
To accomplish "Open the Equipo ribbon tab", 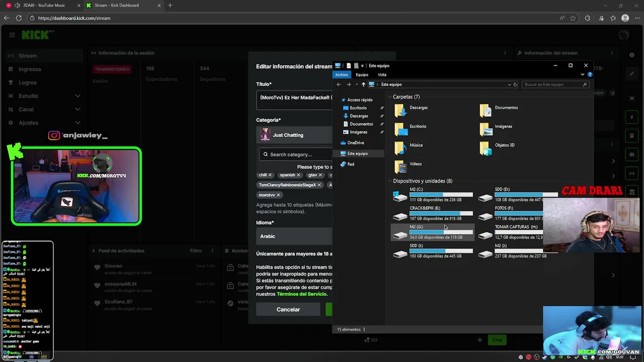I will (x=362, y=75).
